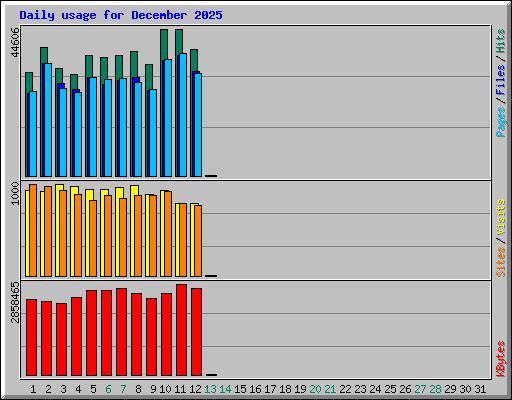
Task: Click day 19 on the x-axis
Action: tap(300, 389)
